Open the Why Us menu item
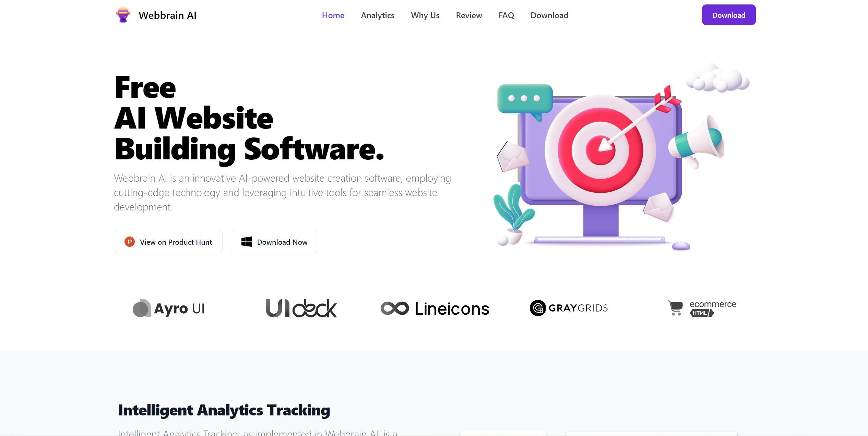868x436 pixels. [425, 14]
